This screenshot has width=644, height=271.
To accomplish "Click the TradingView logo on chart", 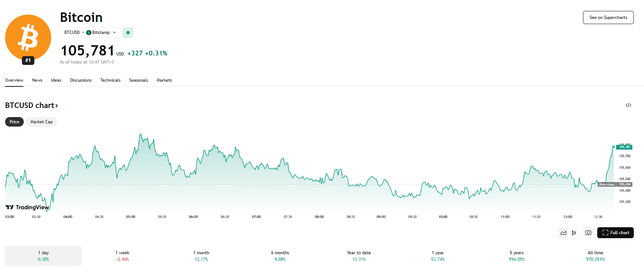I will tap(27, 207).
